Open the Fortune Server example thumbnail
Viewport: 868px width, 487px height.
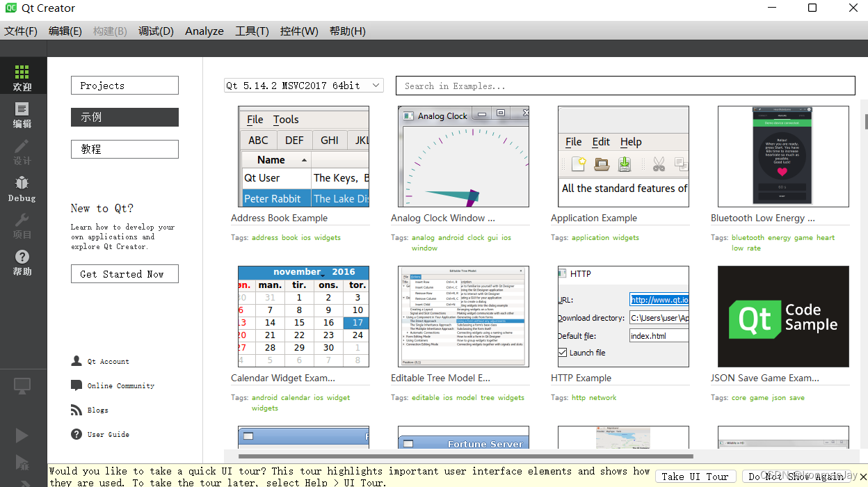click(x=463, y=438)
